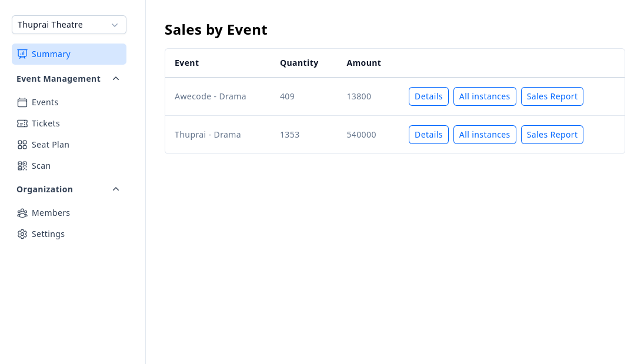Navigate to the Tickets menu item
This screenshot has height=364, width=634.
click(x=45, y=123)
